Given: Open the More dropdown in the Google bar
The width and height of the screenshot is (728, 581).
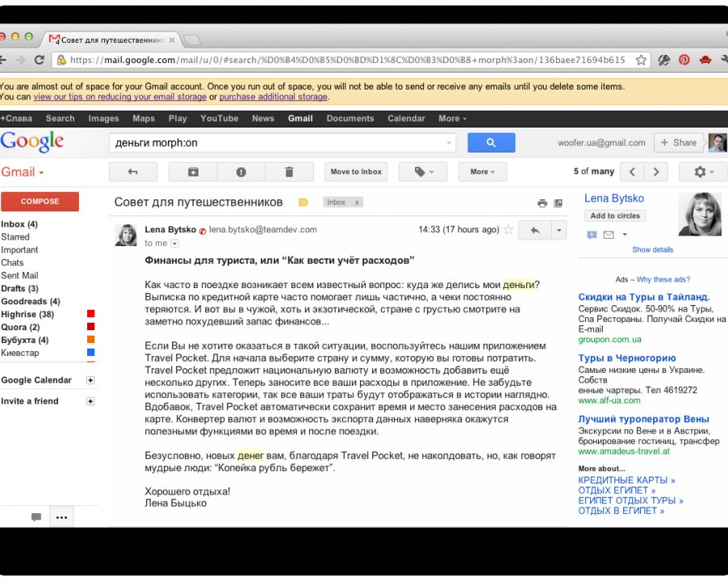Looking at the screenshot, I should [x=452, y=119].
